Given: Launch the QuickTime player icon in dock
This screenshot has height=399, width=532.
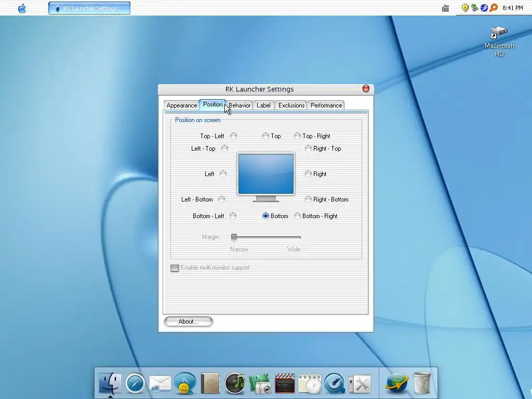Looking at the screenshot, I should (334, 383).
